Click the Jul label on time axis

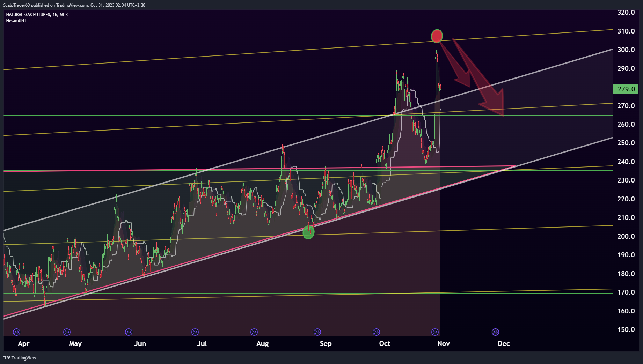pyautogui.click(x=202, y=344)
